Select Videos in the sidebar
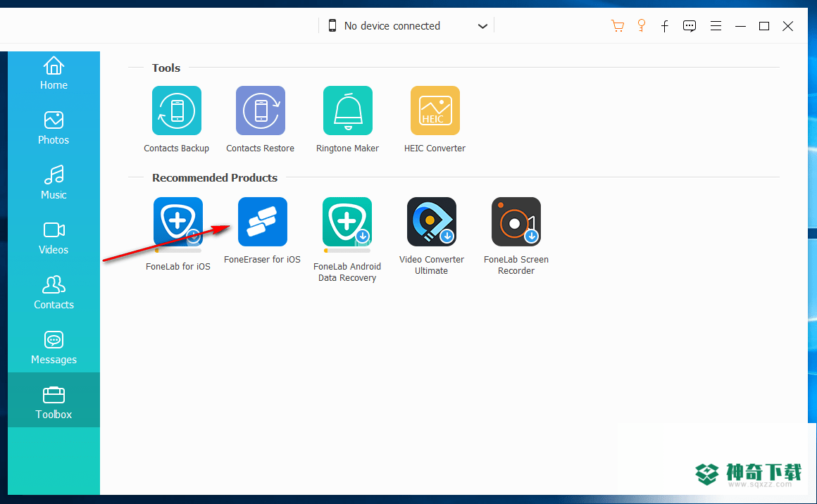This screenshot has height=504, width=817. 54,238
